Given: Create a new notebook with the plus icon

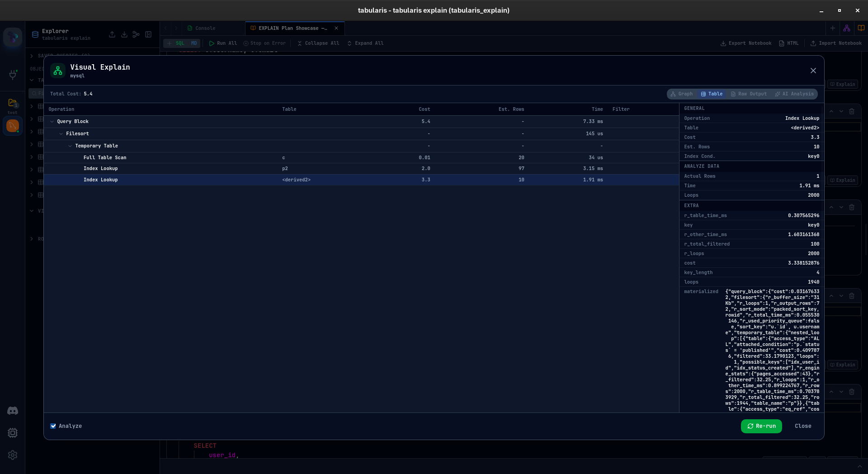Looking at the screenshot, I should coord(833,28).
